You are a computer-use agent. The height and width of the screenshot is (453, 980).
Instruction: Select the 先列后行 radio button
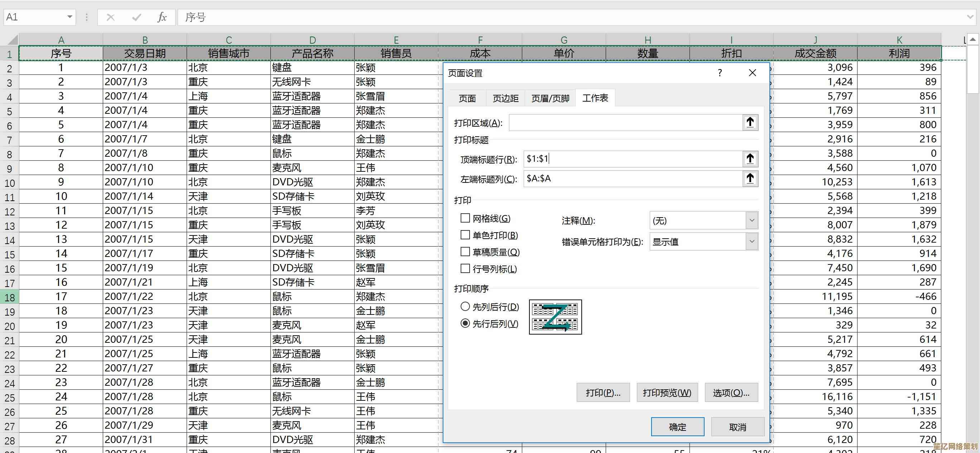465,306
